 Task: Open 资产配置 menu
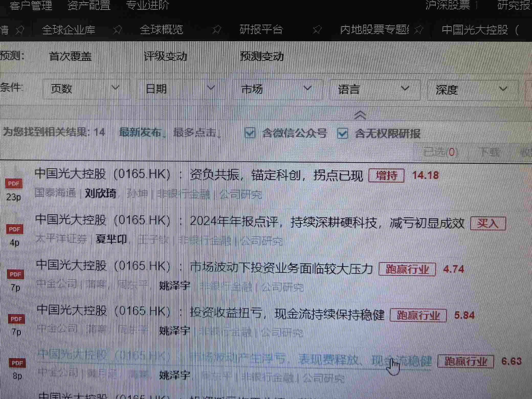coord(89,5)
